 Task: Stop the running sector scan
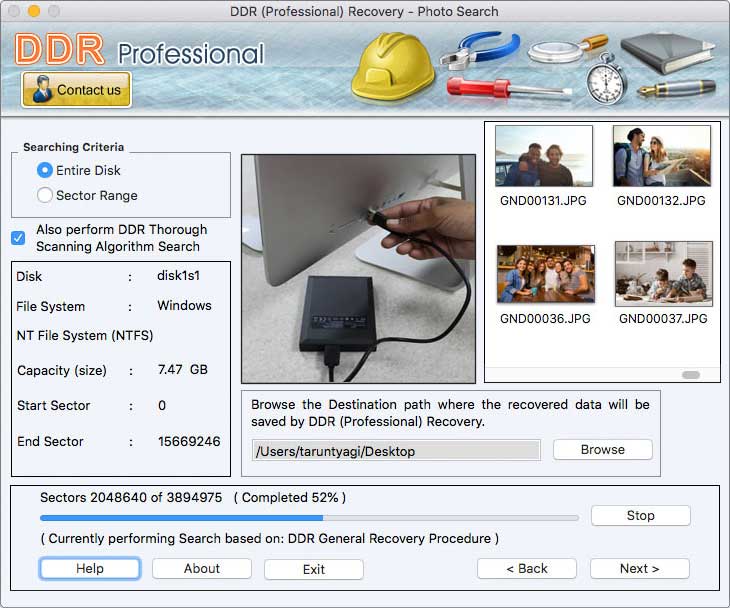[x=640, y=516]
